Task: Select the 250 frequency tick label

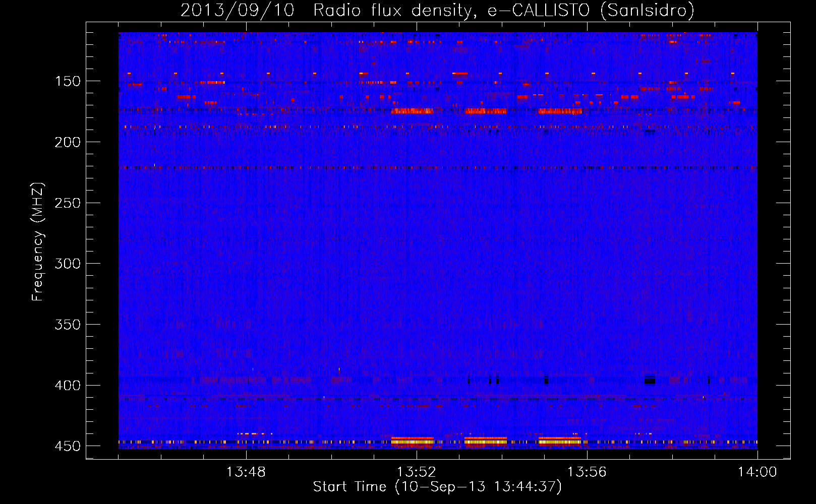Action: click(x=67, y=203)
